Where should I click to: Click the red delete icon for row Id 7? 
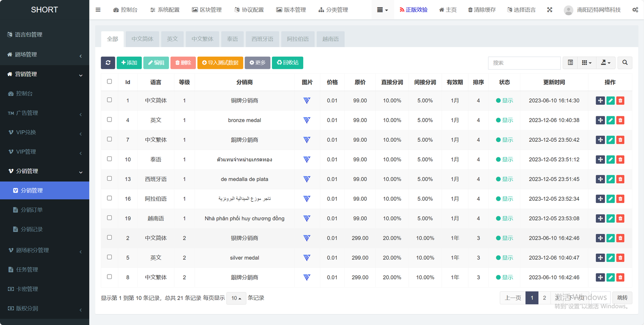click(620, 140)
